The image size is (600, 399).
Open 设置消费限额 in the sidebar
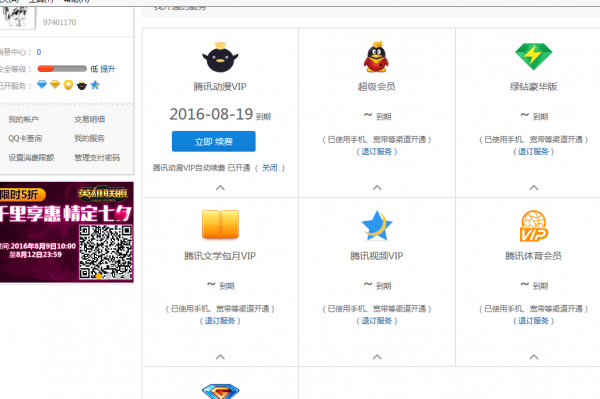[31, 157]
